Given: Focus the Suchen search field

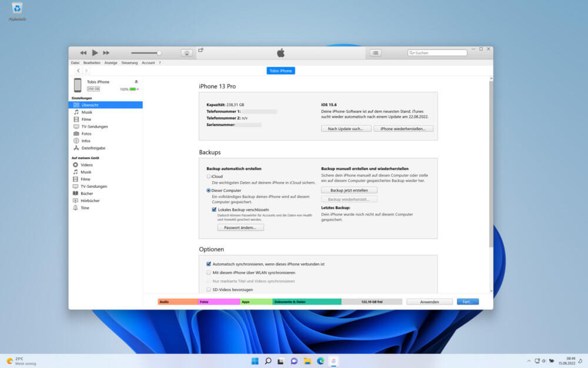Looking at the screenshot, I should coord(437,53).
